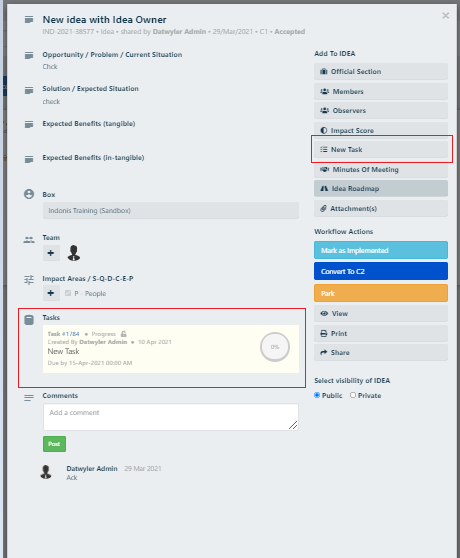The width and height of the screenshot is (460, 558).
Task: Click the Tasks section clipboard icon
Action: coord(29,320)
